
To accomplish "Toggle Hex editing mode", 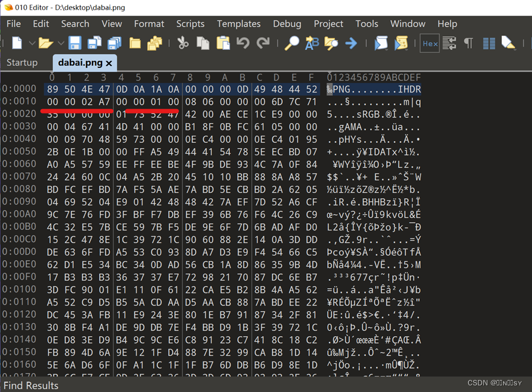I will [x=430, y=44].
